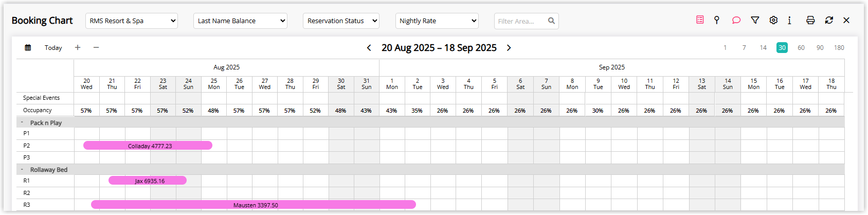The width and height of the screenshot is (868, 215).
Task: Click the 5 Fri date column header
Action: [494, 84]
